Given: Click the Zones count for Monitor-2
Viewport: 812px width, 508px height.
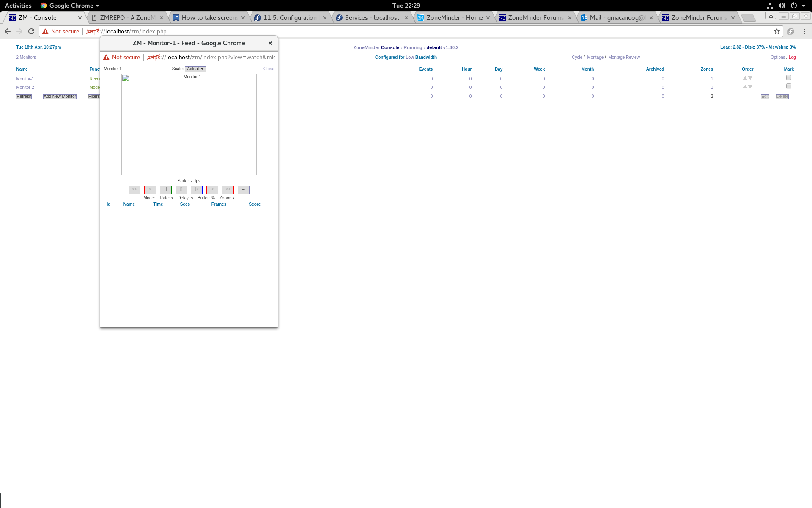Looking at the screenshot, I should pyautogui.click(x=712, y=87).
